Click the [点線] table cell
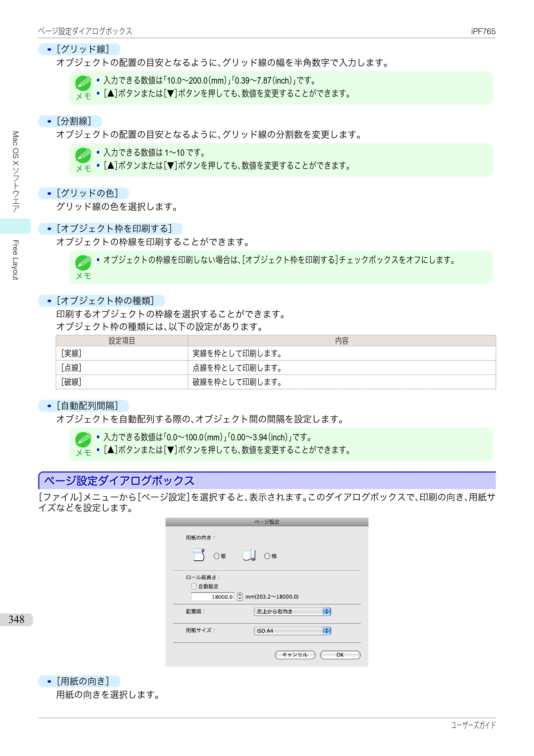Image resolution: width=534 pixels, height=756 pixels. pyautogui.click(x=122, y=368)
